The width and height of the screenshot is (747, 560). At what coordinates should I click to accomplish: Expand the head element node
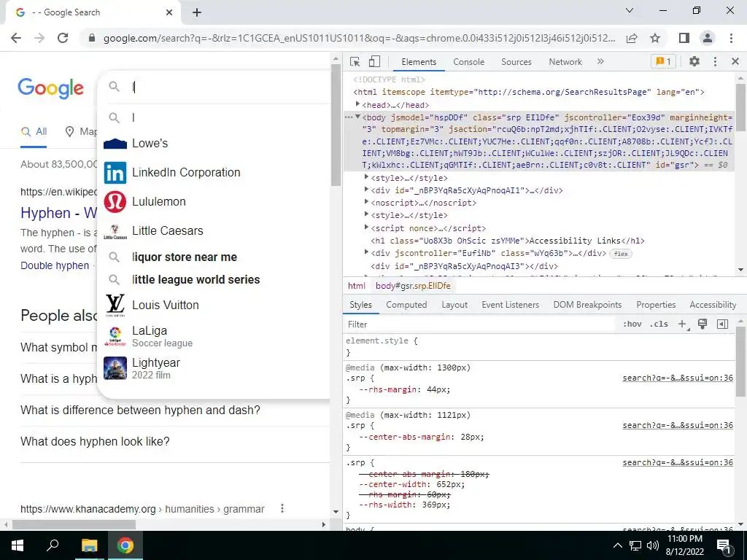coord(357,105)
